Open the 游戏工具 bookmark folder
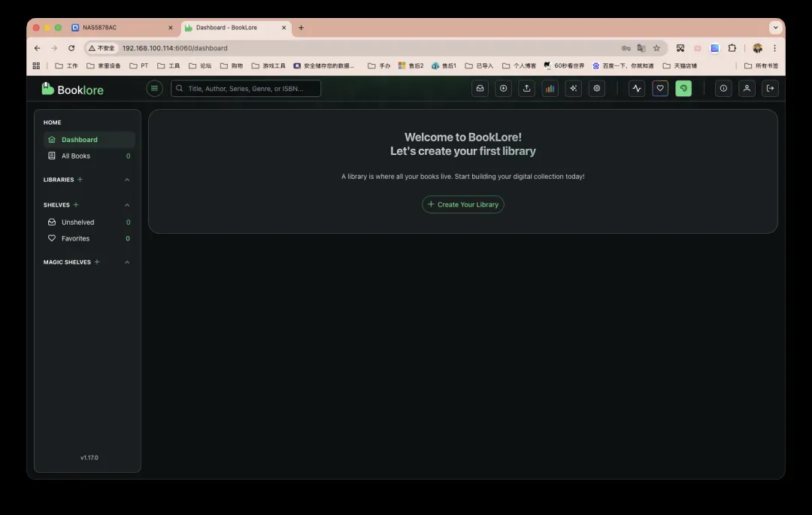The width and height of the screenshot is (812, 515). click(x=268, y=65)
